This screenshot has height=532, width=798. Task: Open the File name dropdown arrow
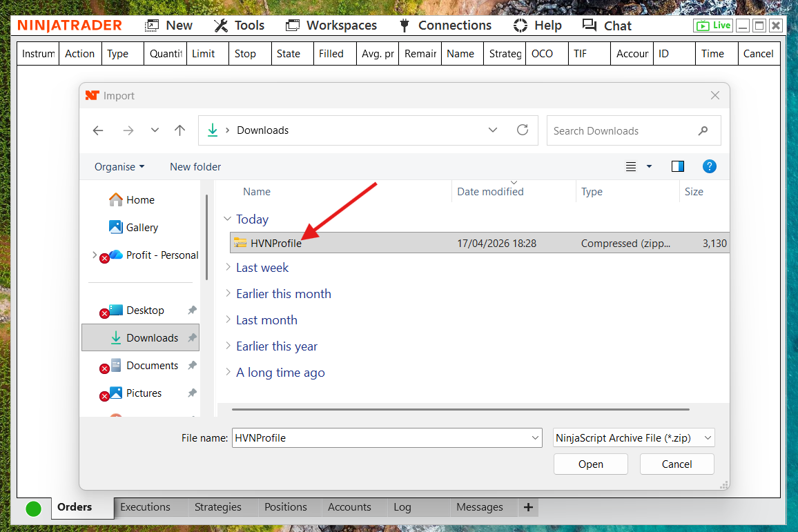[536, 438]
